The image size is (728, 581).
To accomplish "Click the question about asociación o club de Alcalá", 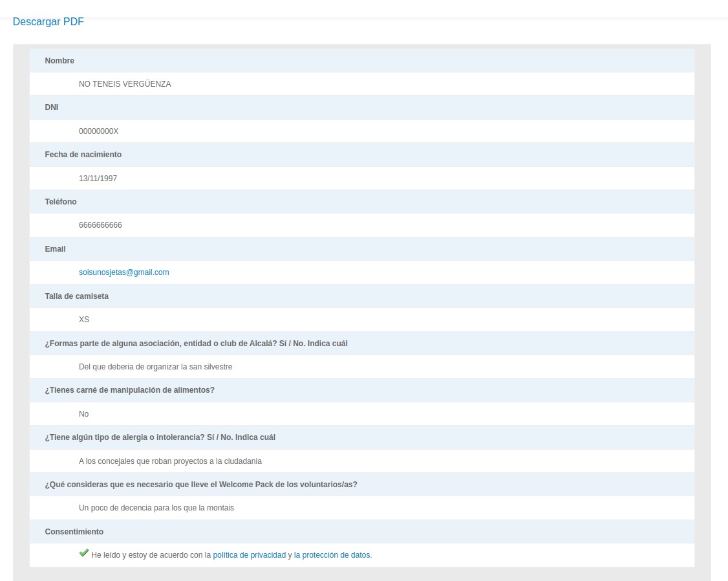I will pyautogui.click(x=196, y=344).
